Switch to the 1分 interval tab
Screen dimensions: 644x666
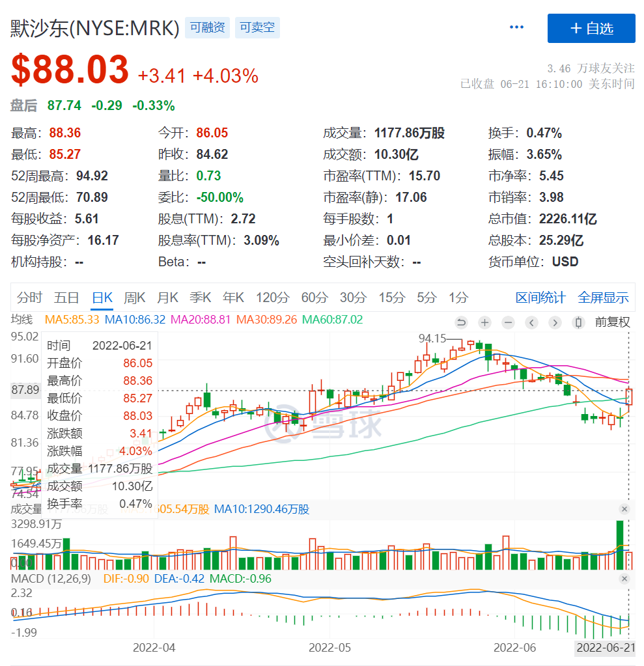coord(459,298)
